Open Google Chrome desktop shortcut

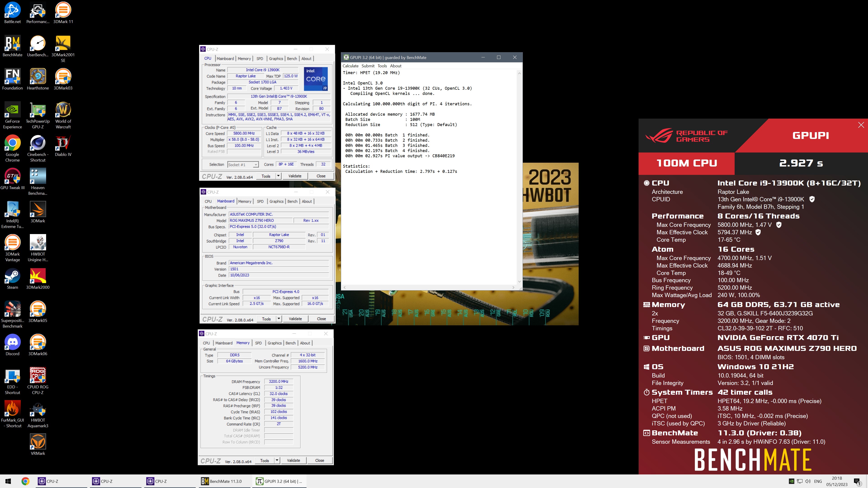click(x=12, y=148)
